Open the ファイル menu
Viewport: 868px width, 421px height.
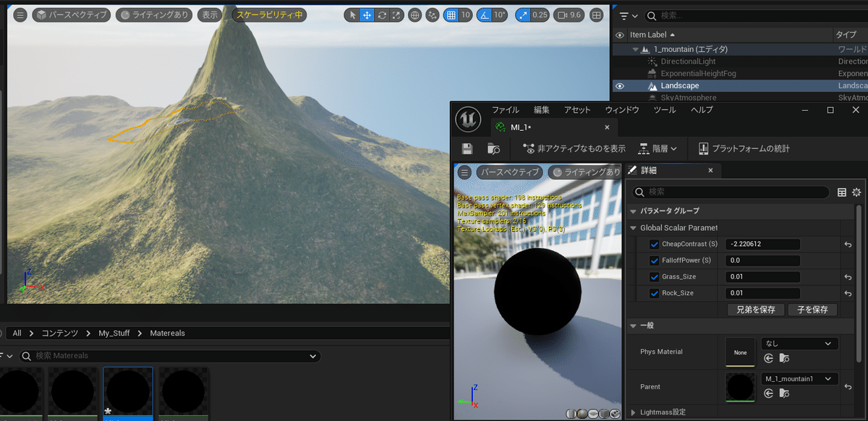pos(505,110)
